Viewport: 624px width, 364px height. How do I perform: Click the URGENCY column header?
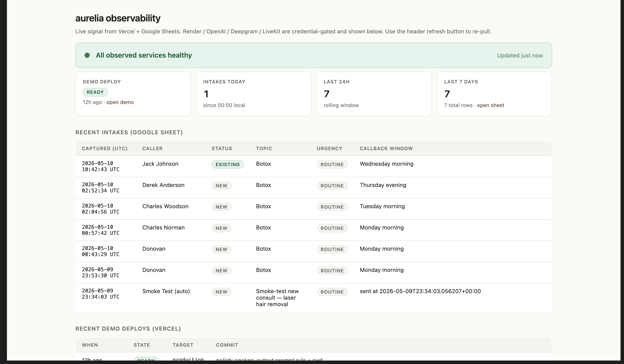click(x=329, y=148)
